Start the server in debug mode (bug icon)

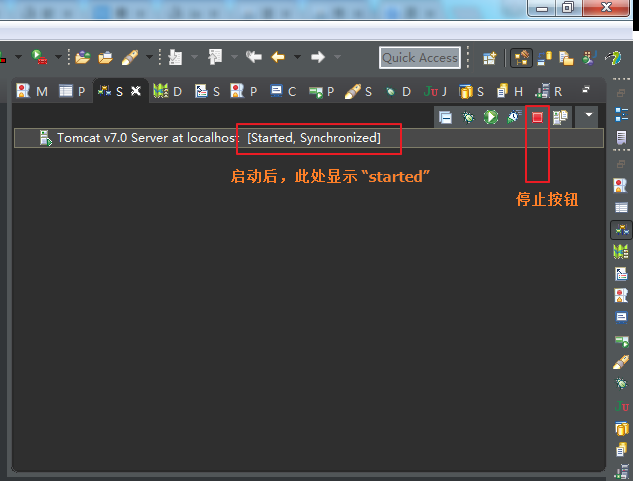click(468, 117)
